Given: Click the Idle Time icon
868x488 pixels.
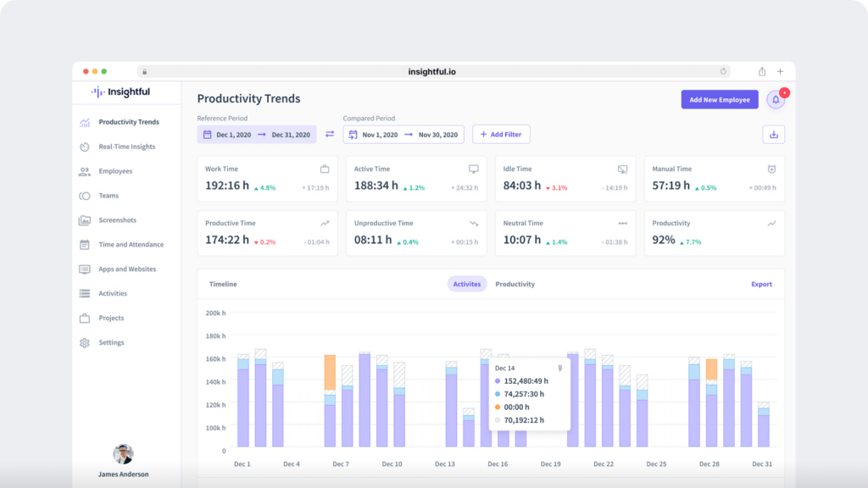Looking at the screenshot, I should coord(622,169).
